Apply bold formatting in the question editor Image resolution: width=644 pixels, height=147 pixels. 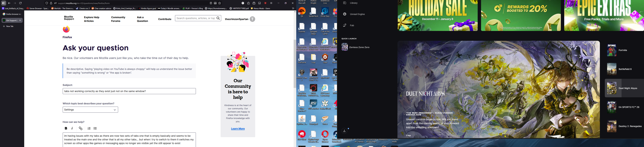(x=66, y=128)
